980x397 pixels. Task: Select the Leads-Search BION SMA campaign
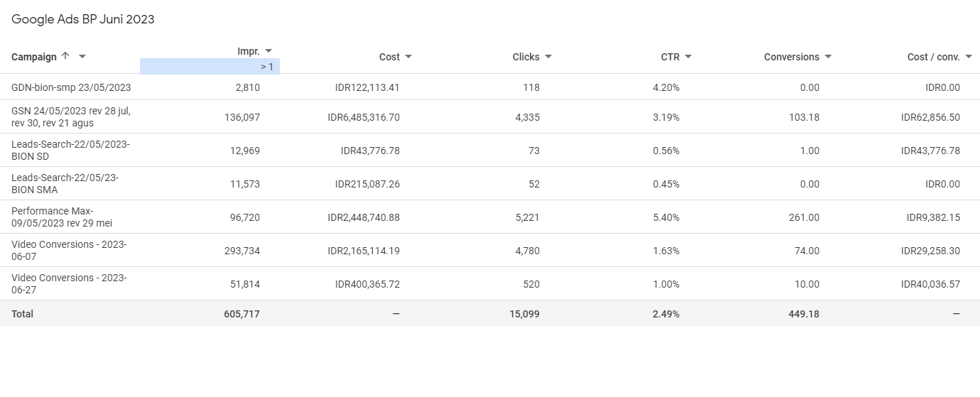(65, 183)
